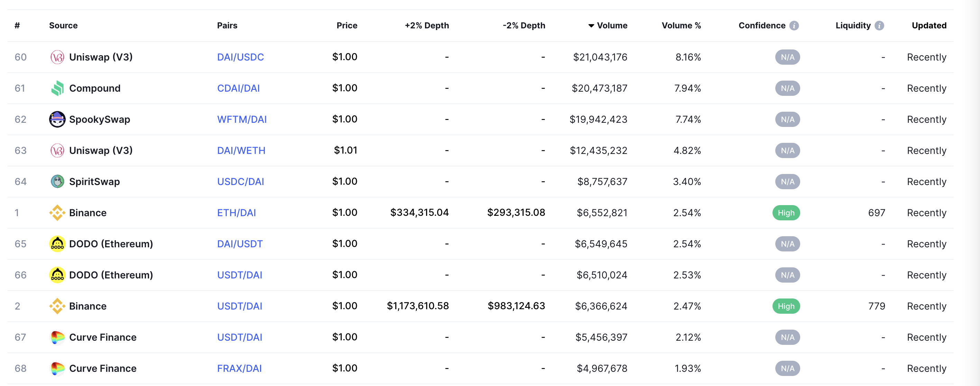The height and width of the screenshot is (386, 980).
Task: Open the WFTM/DAI pair link
Action: pos(242,120)
